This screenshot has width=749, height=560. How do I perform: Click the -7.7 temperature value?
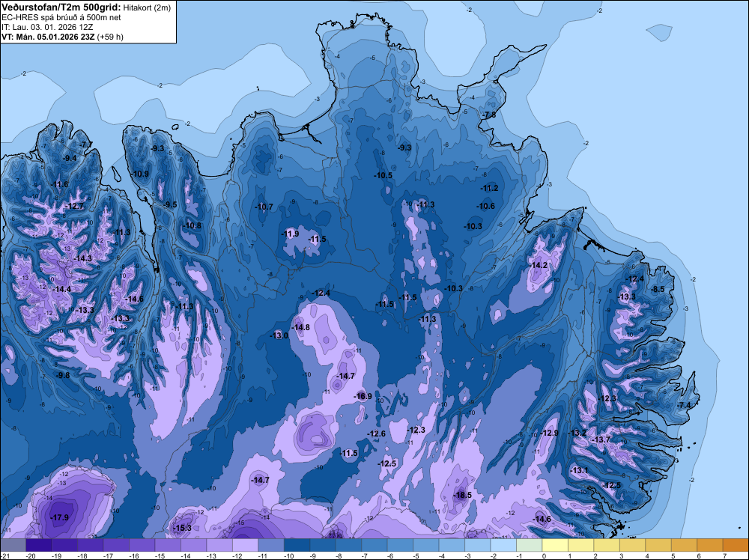[86, 144]
